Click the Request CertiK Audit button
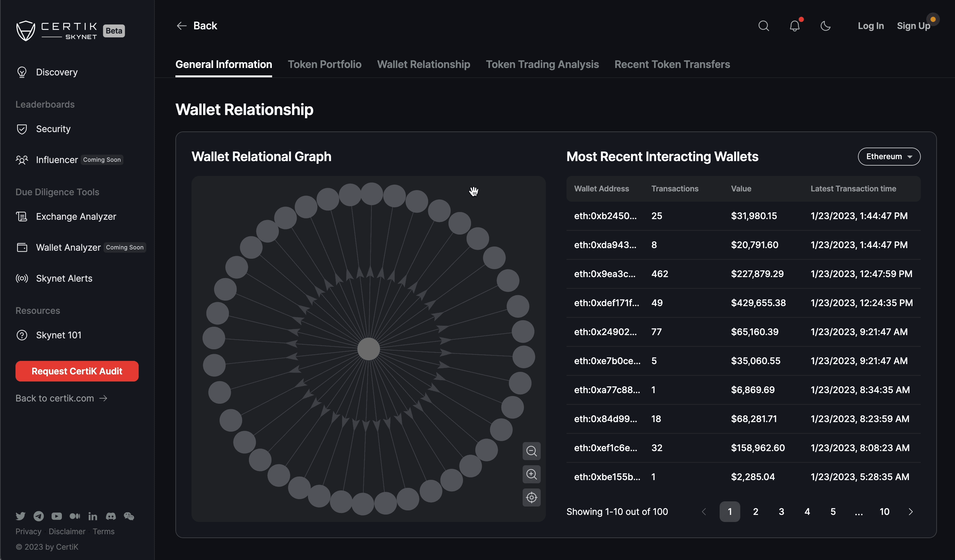 (77, 371)
